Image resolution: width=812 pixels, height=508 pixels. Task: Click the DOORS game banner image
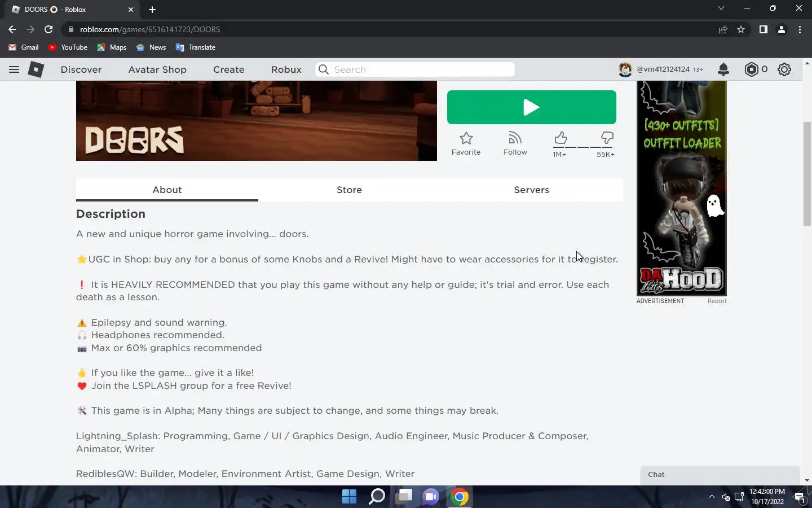pos(256,121)
